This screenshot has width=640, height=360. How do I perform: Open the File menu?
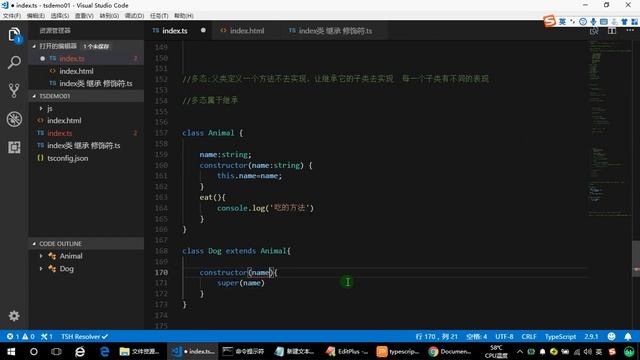point(11,16)
